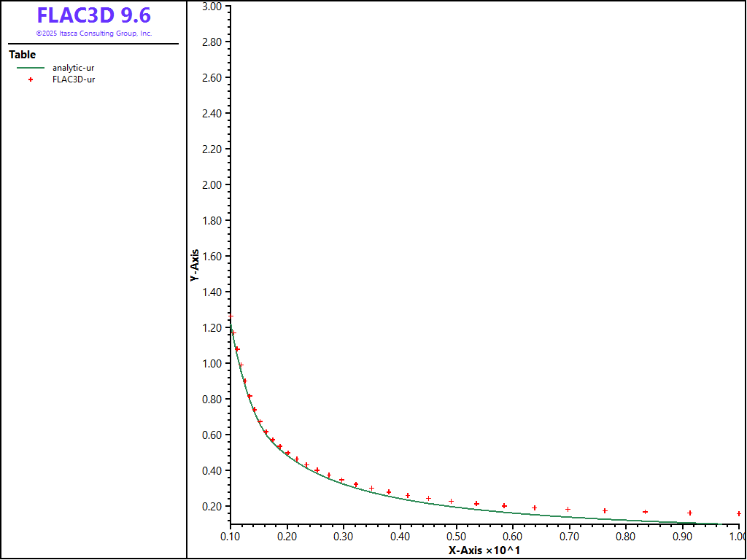Click the black plus marker near x 0.35

[x=371, y=489]
